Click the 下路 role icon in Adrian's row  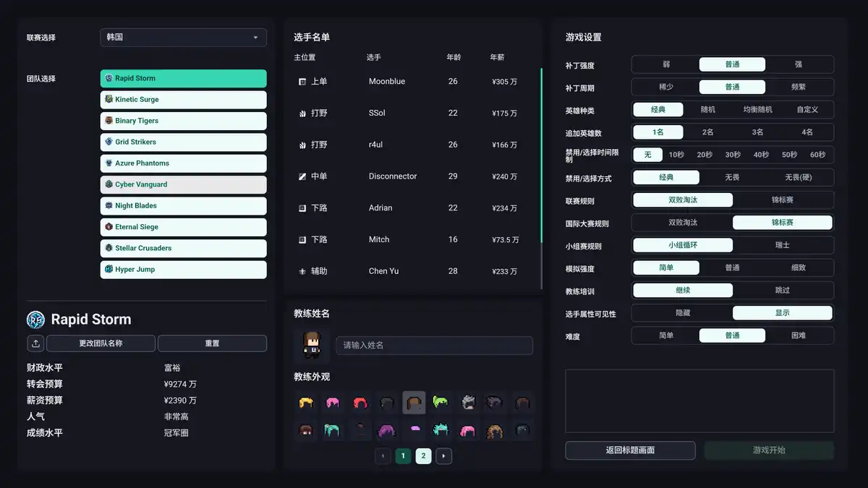[302, 208]
